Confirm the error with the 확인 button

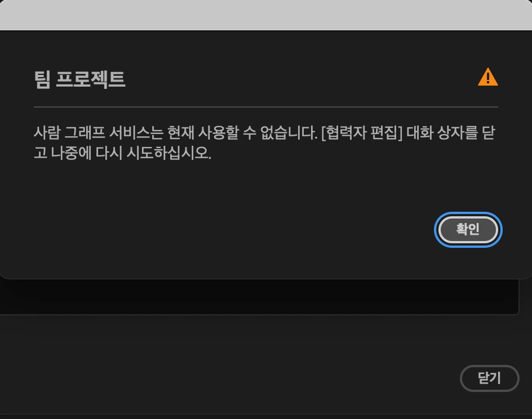pyautogui.click(x=468, y=230)
